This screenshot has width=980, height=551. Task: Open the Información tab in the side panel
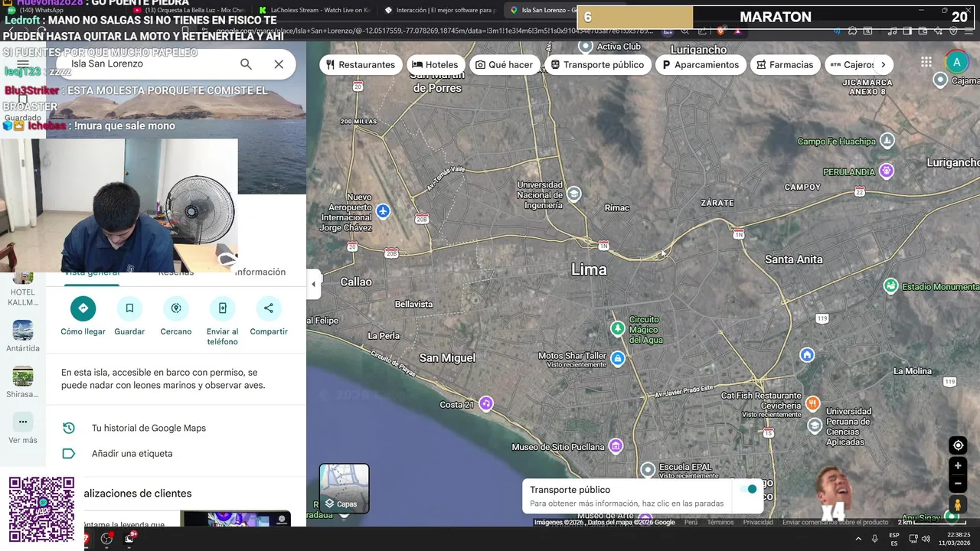[260, 272]
